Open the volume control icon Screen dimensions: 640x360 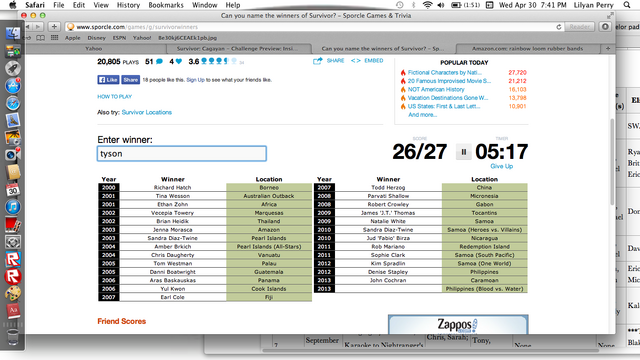(441, 5)
